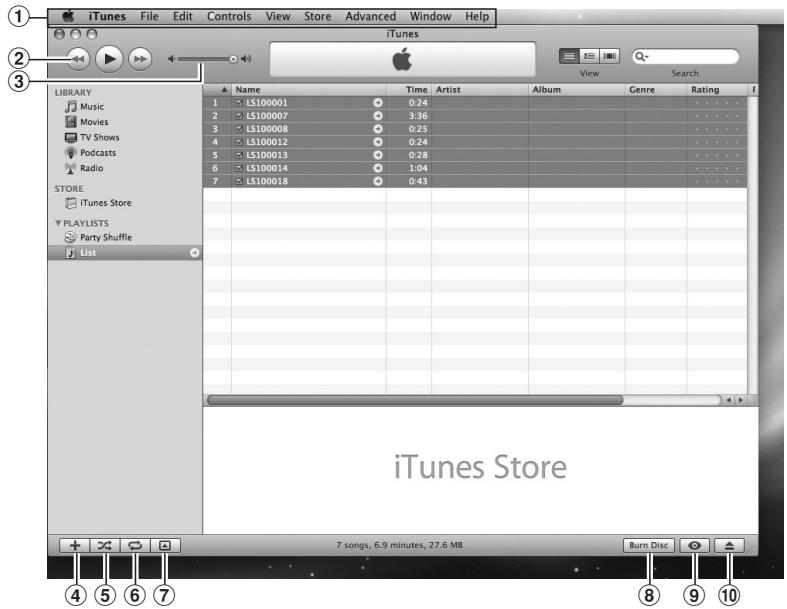Open the iTunes application menu

107,17
